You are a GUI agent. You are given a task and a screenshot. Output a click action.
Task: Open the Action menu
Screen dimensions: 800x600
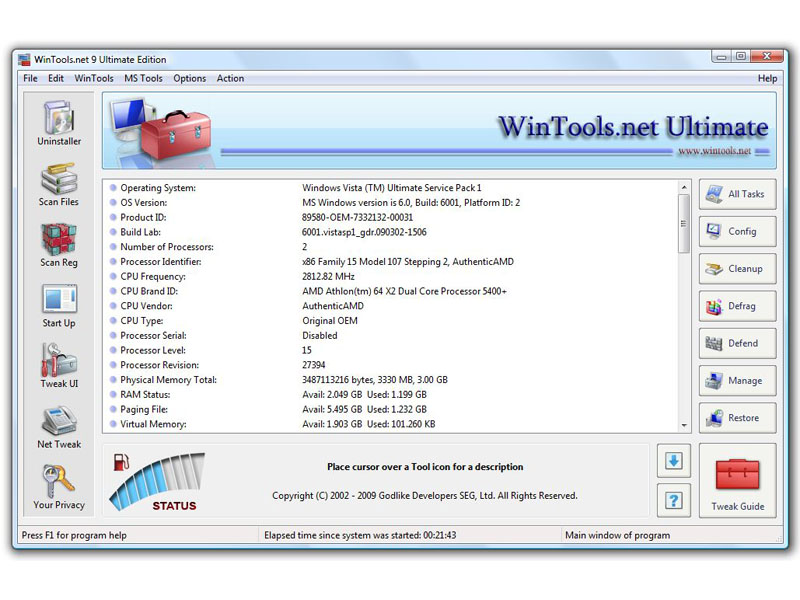point(230,78)
